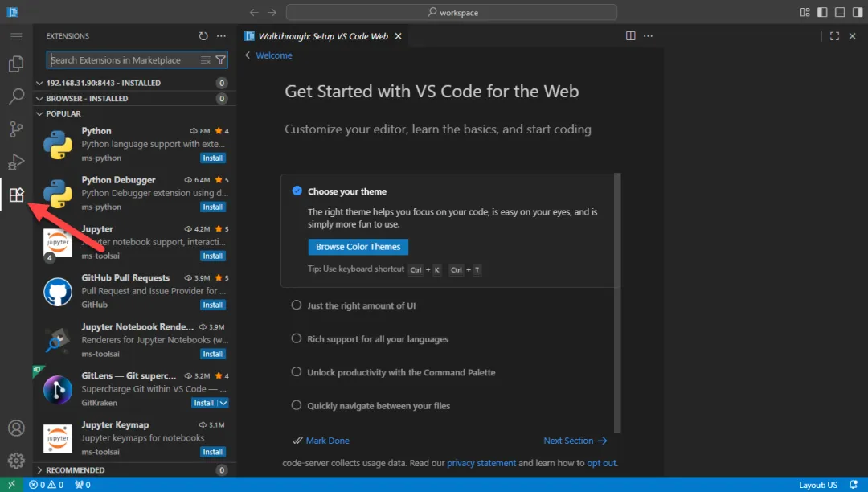This screenshot has height=492, width=868.
Task: Open the Run and Debug view
Action: [x=16, y=162]
